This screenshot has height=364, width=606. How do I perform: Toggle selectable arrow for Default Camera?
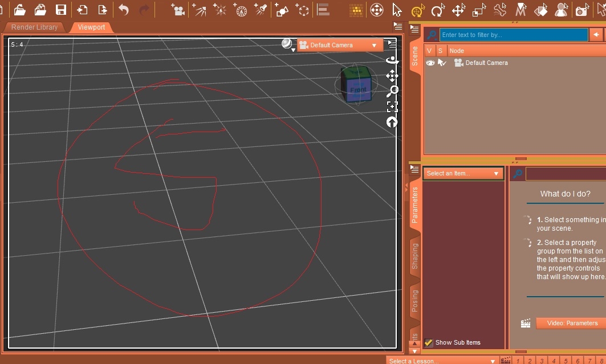pyautogui.click(x=442, y=63)
